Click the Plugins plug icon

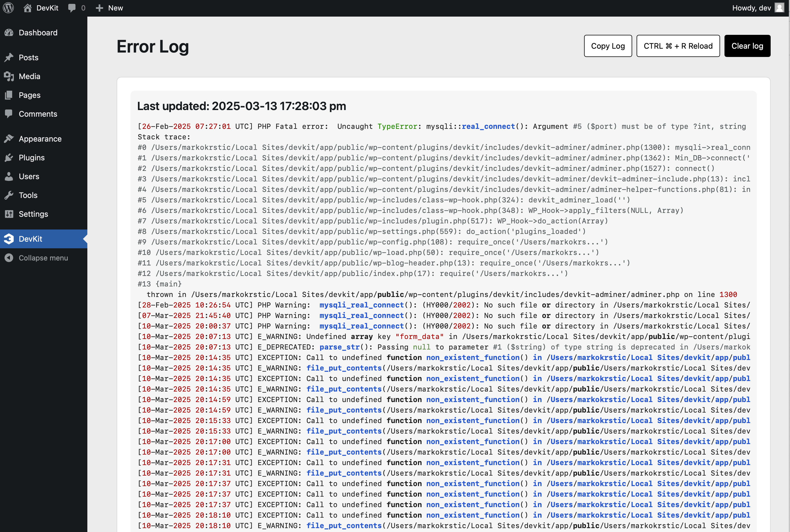tap(9, 157)
